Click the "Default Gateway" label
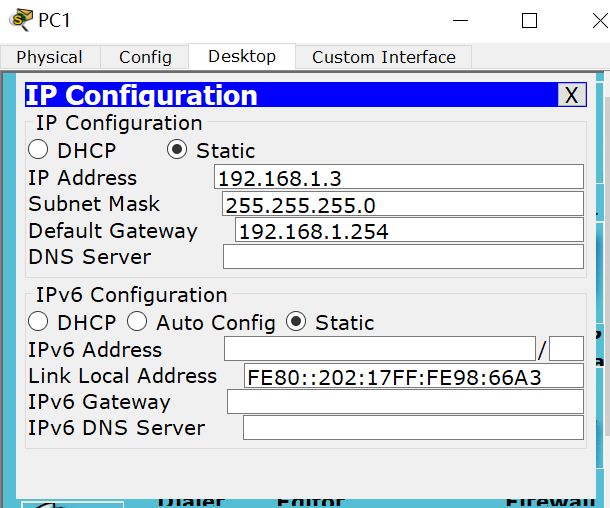Image resolution: width=610 pixels, height=508 pixels. pos(113,231)
